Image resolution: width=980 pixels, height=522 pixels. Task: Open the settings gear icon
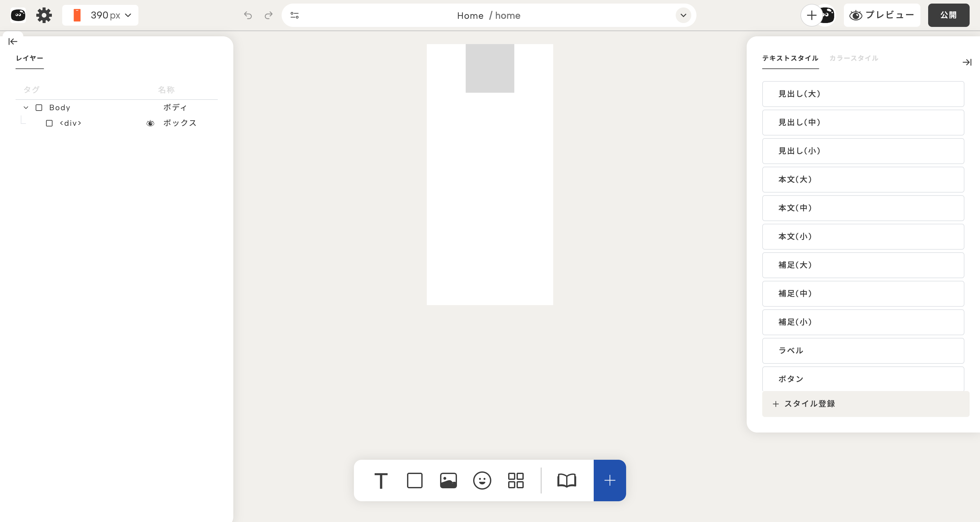click(x=44, y=15)
